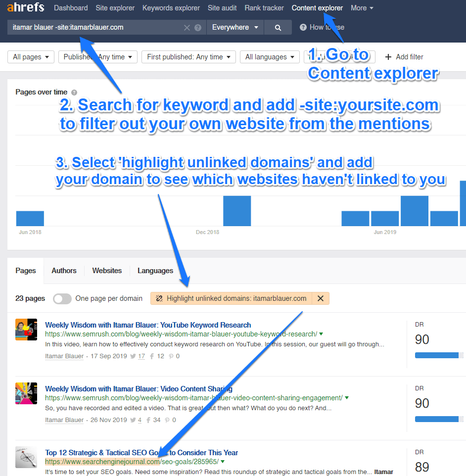
Task: Switch to the Authors tab
Action: pyautogui.click(x=64, y=271)
